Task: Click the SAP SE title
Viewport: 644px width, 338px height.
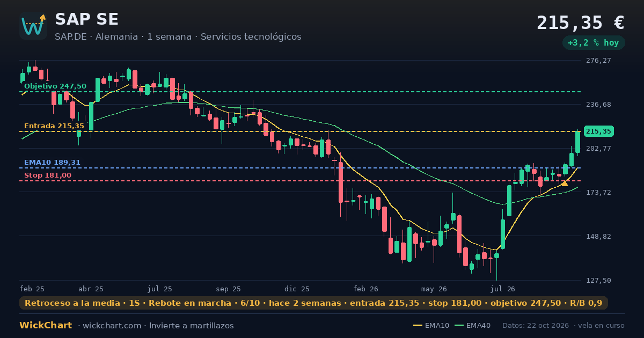Action: (x=86, y=19)
